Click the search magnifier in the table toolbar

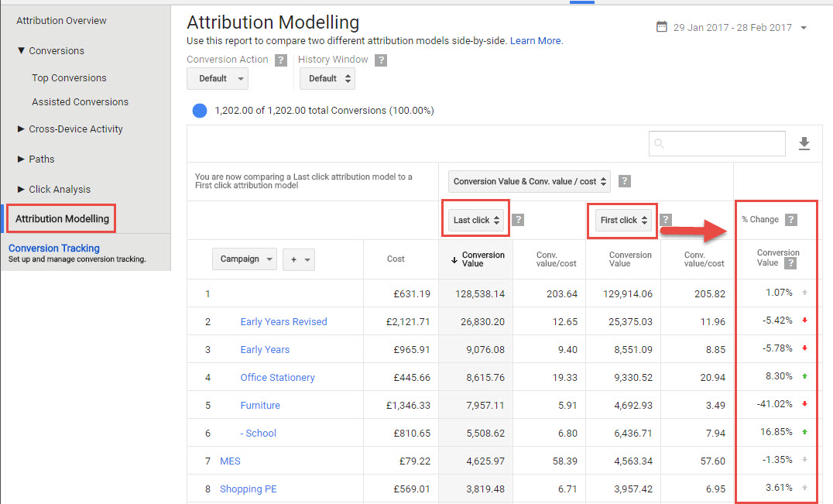point(659,143)
